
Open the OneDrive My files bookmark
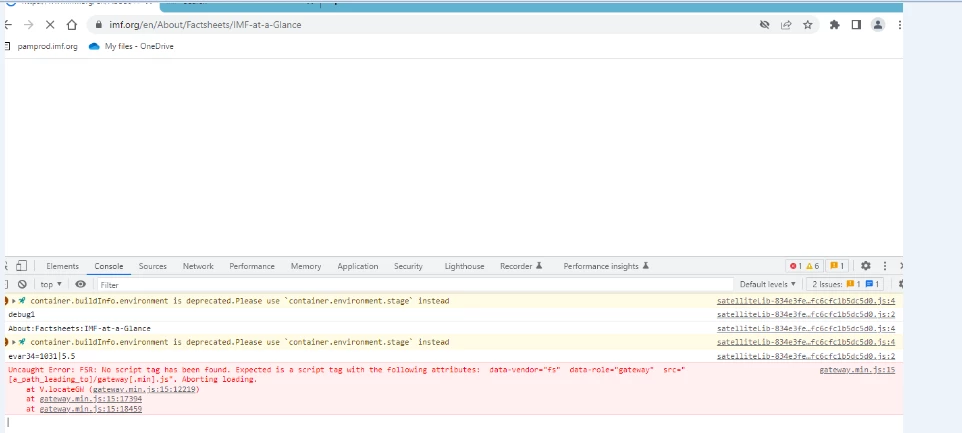click(131, 46)
